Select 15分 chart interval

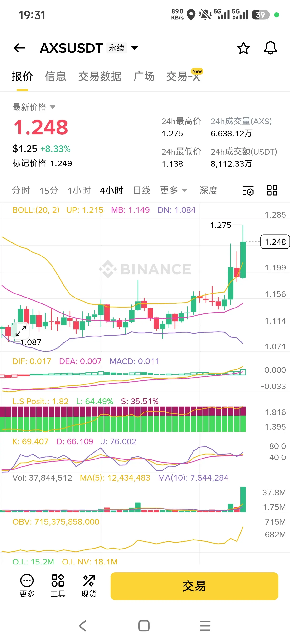49,190
